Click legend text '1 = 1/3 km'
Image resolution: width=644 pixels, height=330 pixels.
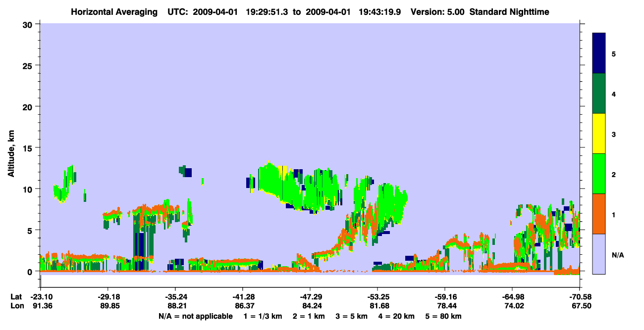tap(262, 316)
